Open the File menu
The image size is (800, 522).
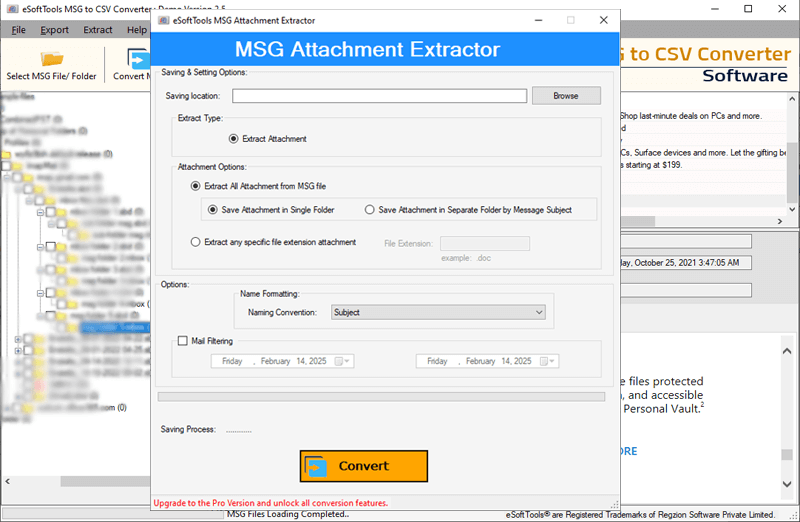(x=19, y=30)
